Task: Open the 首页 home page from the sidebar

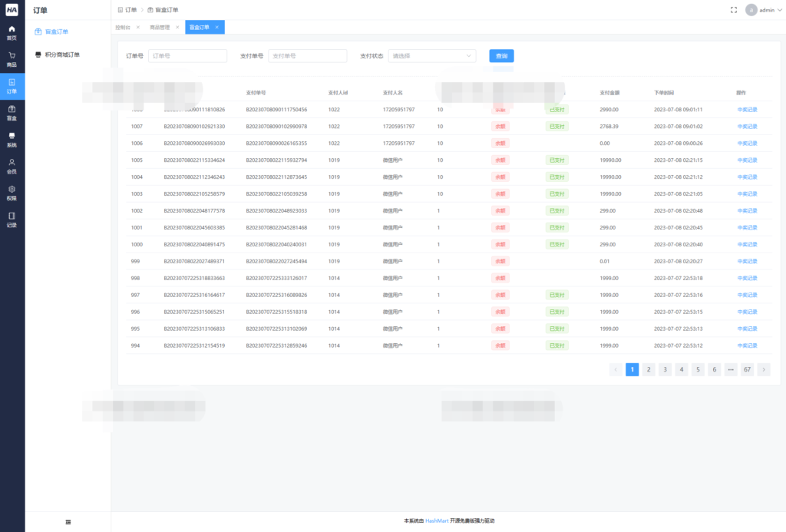Action: 12,31
